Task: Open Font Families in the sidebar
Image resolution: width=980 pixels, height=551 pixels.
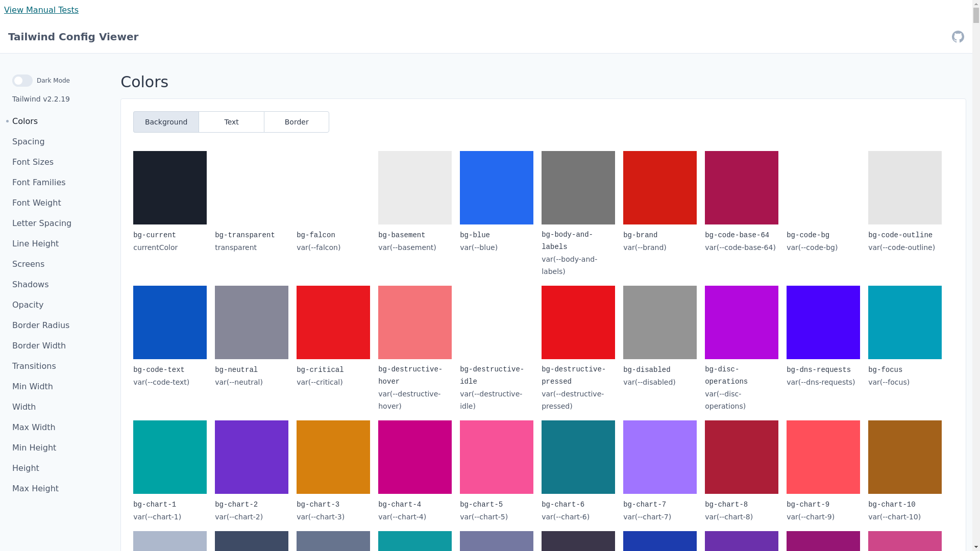Action: (39, 183)
